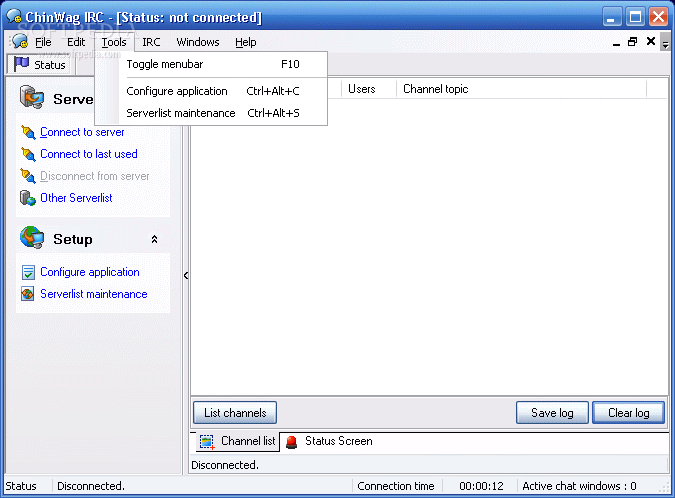The image size is (675, 498).
Task: Click the red siren Status Screen icon
Action: 291,442
